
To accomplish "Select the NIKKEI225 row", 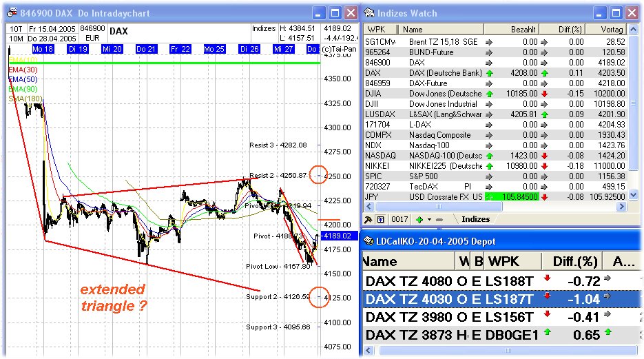I will point(495,166).
